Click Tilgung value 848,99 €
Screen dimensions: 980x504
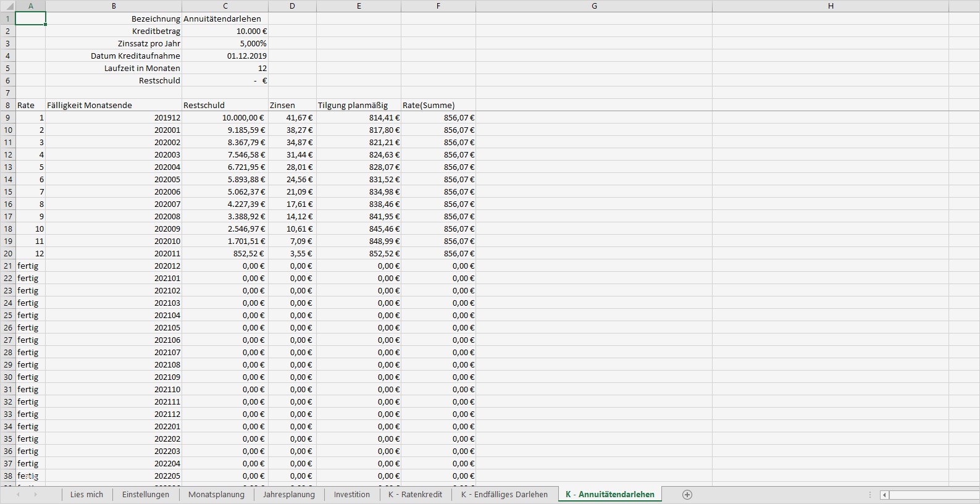pyautogui.click(x=359, y=241)
